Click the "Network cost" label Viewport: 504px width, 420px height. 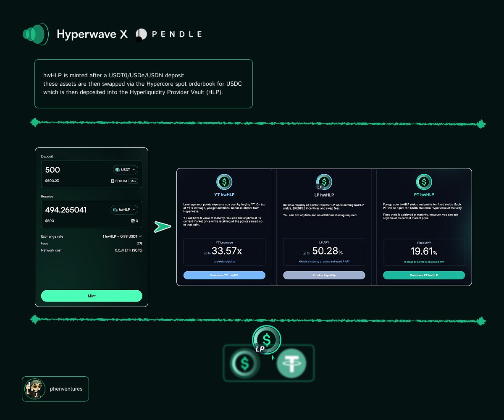(x=51, y=250)
